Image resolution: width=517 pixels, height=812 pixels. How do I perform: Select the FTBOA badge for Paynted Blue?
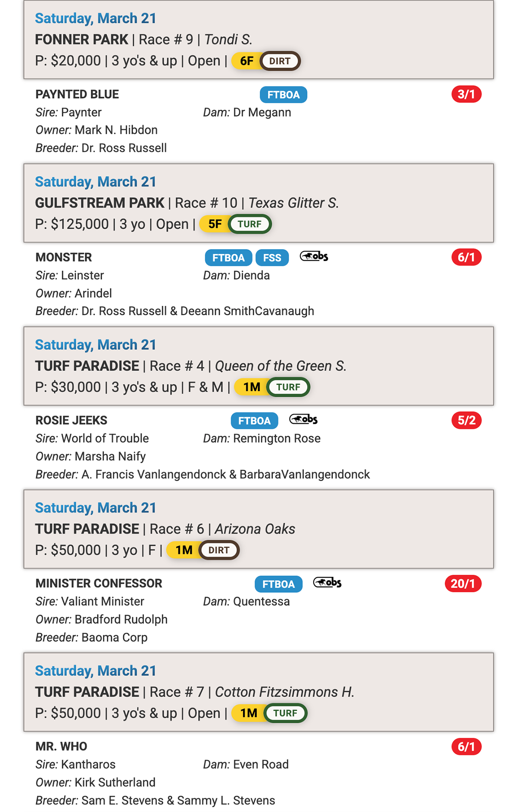point(283,95)
